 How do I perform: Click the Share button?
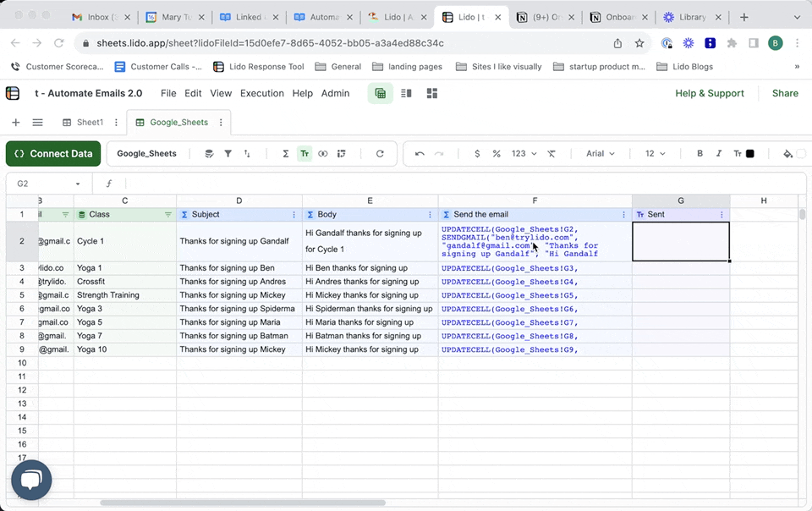click(785, 94)
